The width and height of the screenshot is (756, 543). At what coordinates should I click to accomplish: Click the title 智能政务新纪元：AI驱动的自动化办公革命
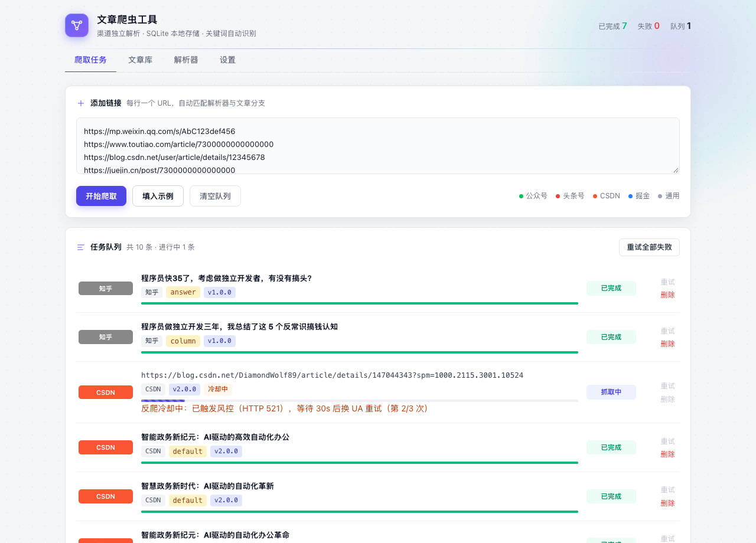[x=215, y=535]
